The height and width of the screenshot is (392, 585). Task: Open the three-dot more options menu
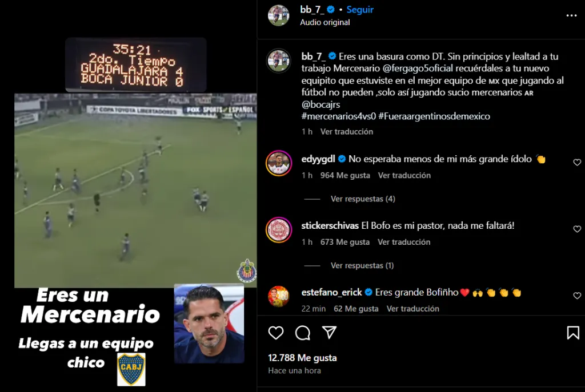571,15
